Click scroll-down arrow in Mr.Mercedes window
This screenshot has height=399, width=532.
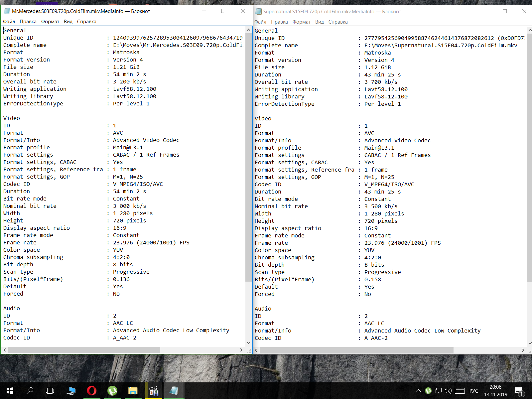tap(248, 343)
